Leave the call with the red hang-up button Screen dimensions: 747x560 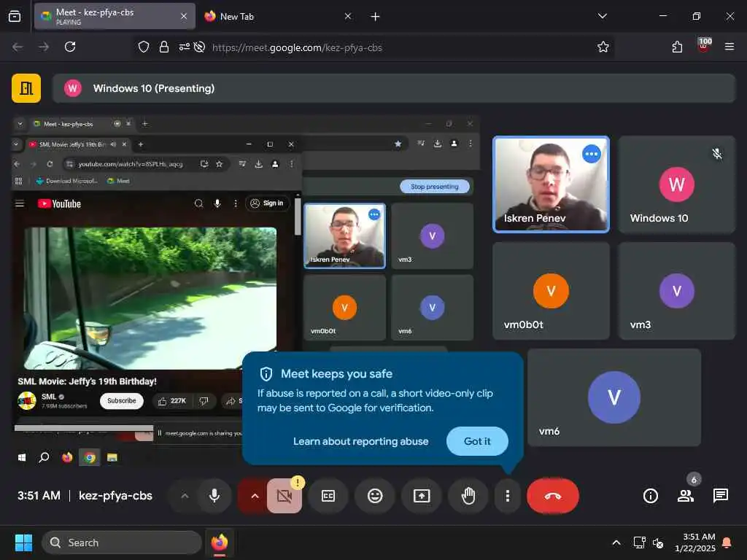point(553,496)
